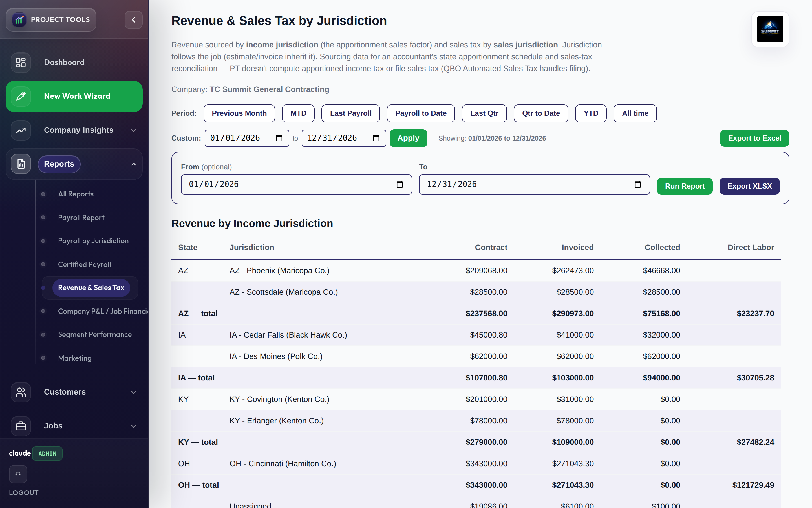Click the Direct Labor column header
Viewport: 812px width, 508px height.
(x=751, y=248)
